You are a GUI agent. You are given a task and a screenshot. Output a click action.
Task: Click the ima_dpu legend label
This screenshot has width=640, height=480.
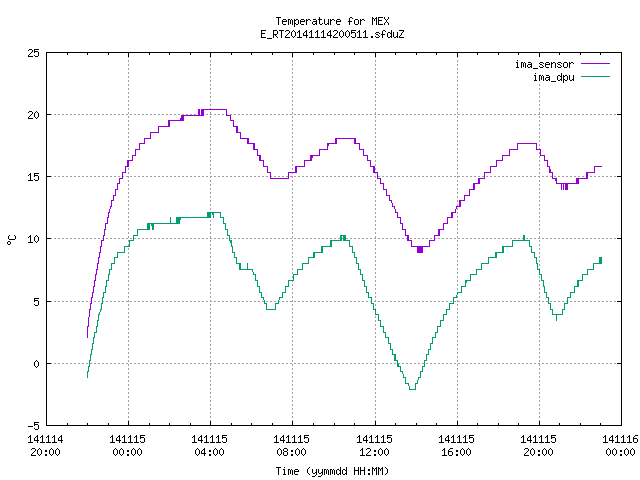pyautogui.click(x=553, y=77)
